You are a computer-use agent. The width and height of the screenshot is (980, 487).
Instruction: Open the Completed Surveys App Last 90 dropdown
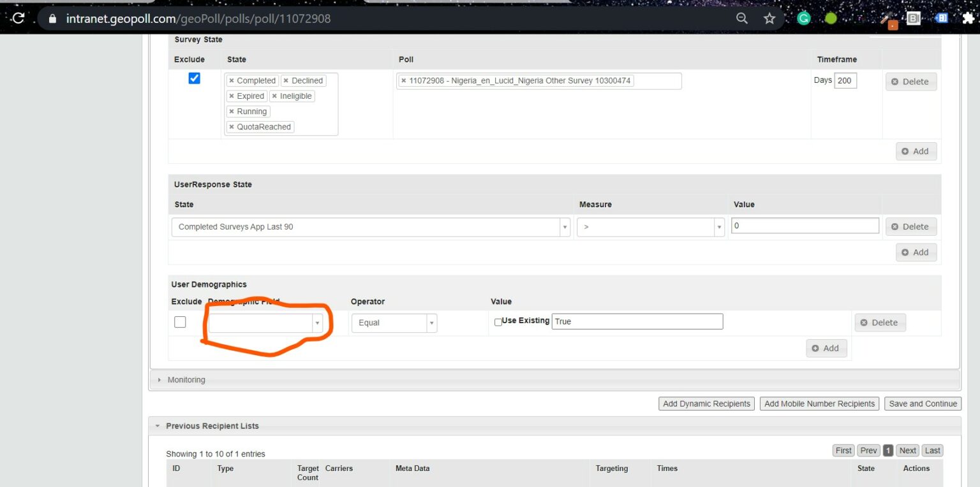click(371, 227)
